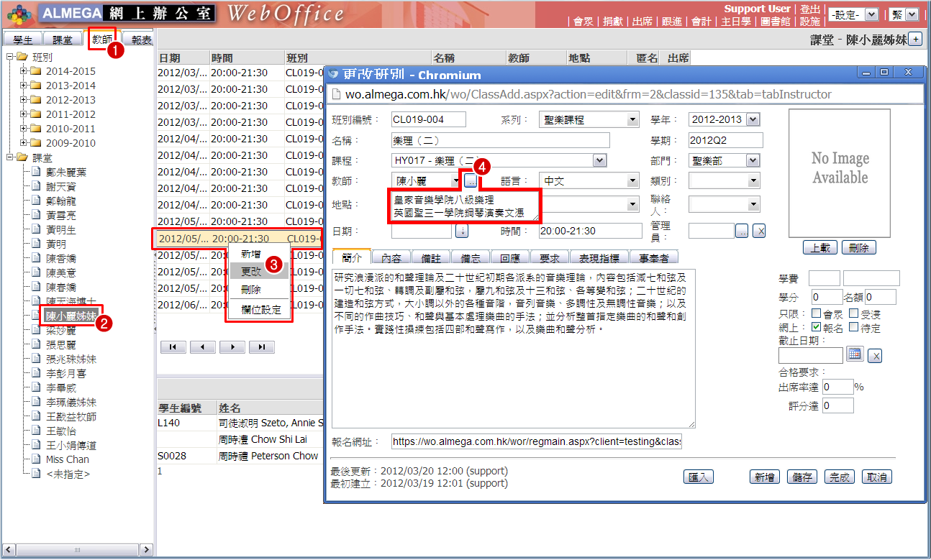Uncheck the 報名 checkbox
Screen dimensions: 931x560
point(816,328)
